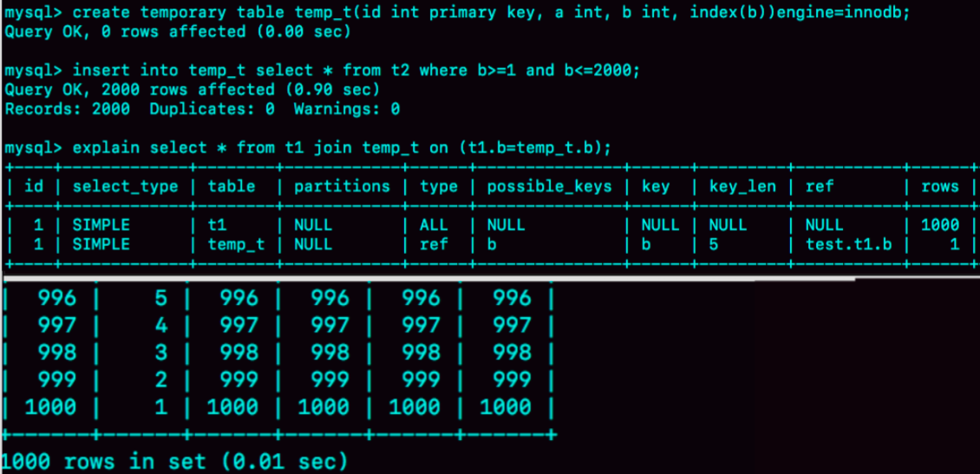This screenshot has height=474, width=980.
Task: Click the key_len value 5
Action: (714, 244)
